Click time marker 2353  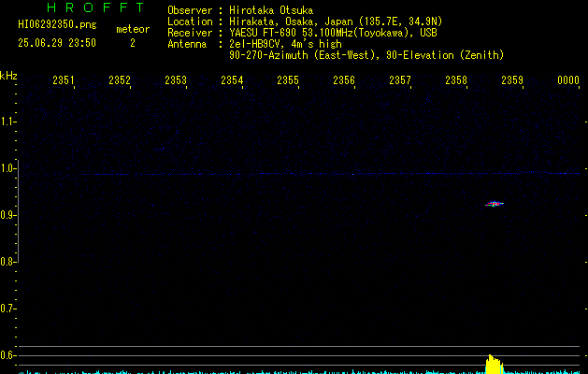tap(176, 80)
